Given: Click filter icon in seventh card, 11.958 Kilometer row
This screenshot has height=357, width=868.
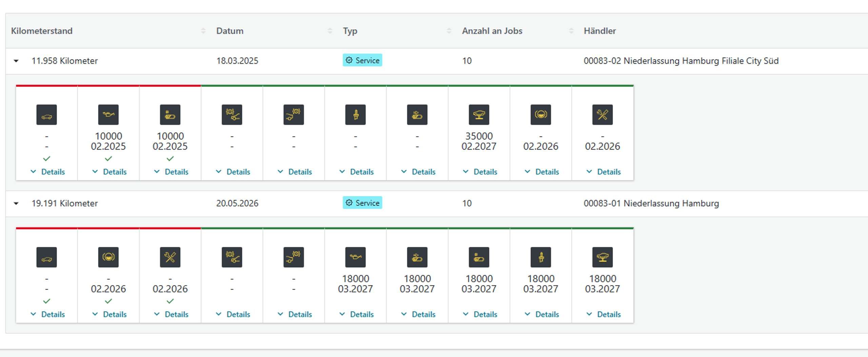Looking at the screenshot, I should coord(417,115).
